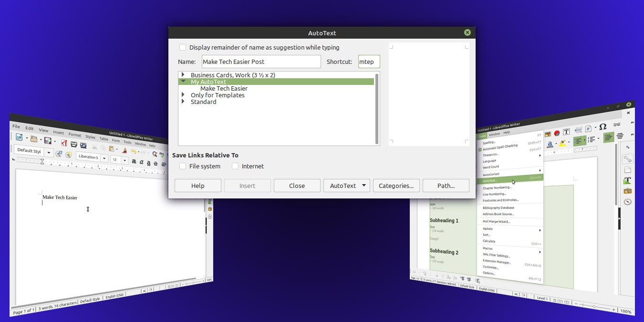Check the File system save option

click(x=183, y=166)
